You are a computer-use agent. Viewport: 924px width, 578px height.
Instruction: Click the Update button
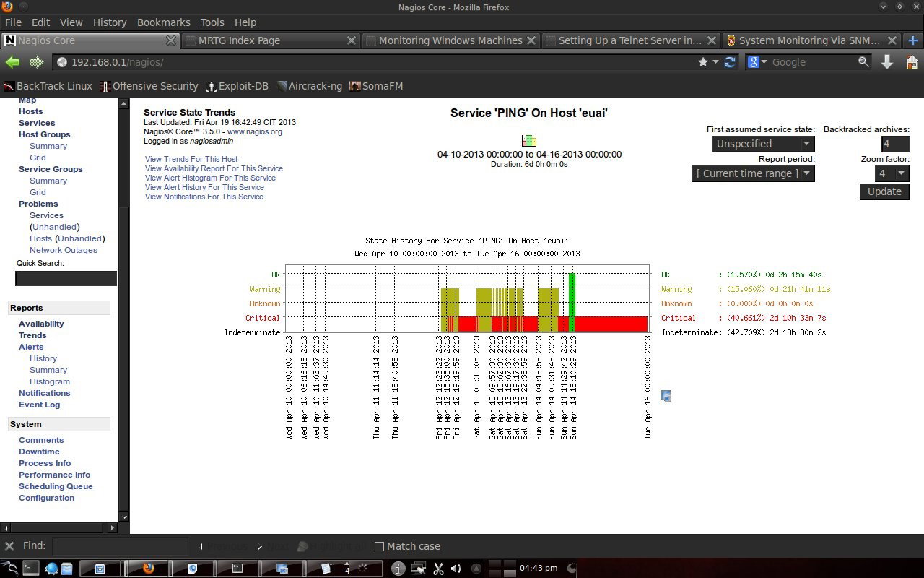pyautogui.click(x=884, y=191)
